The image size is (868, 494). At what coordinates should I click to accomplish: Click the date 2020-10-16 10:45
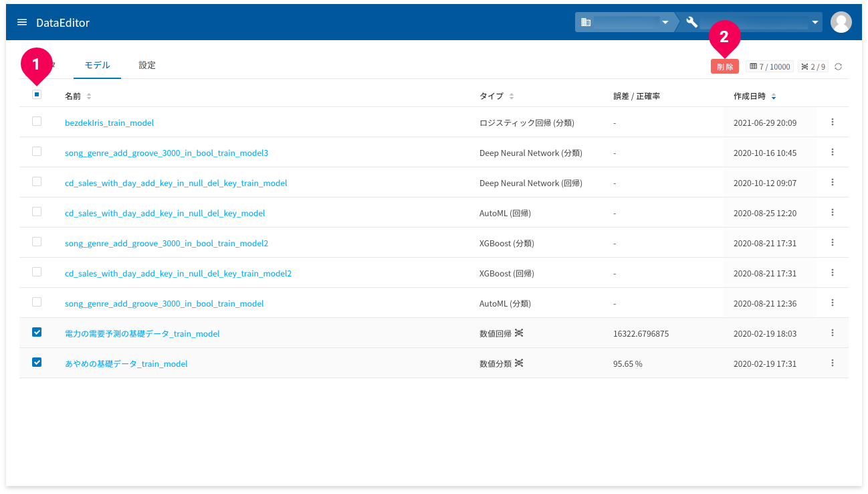pyautogui.click(x=765, y=153)
